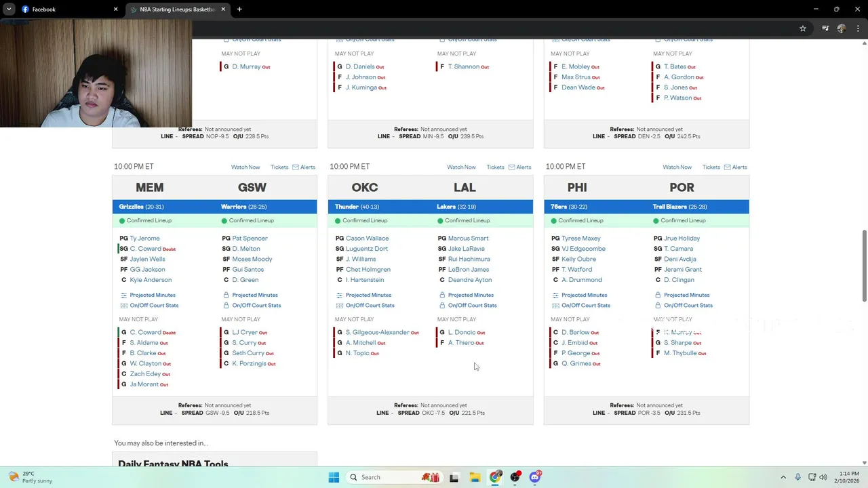Viewport: 868px width, 488px height.
Task: Click the page vertical scrollbar thumb
Action: pos(864,266)
